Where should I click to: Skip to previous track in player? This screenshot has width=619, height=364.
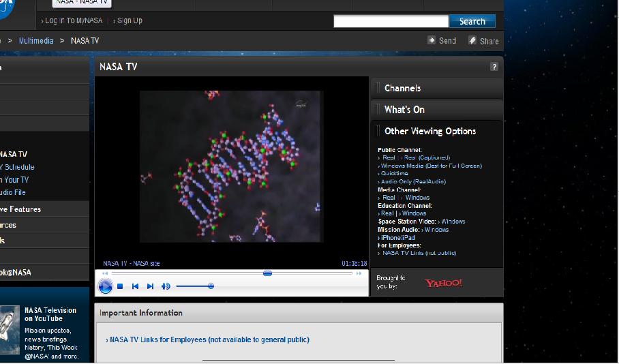point(135,286)
